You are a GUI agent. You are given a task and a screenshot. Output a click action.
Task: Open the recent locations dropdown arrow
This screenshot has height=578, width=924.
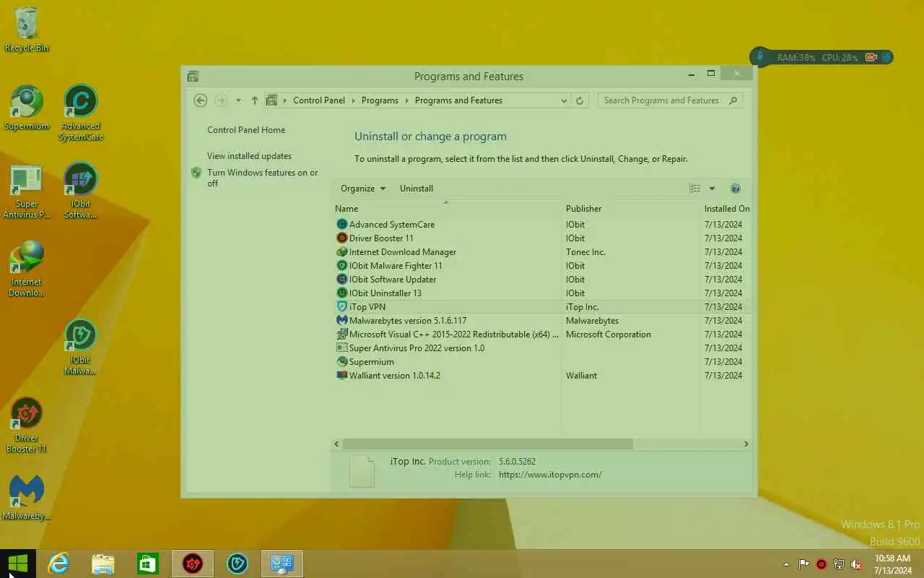point(238,100)
